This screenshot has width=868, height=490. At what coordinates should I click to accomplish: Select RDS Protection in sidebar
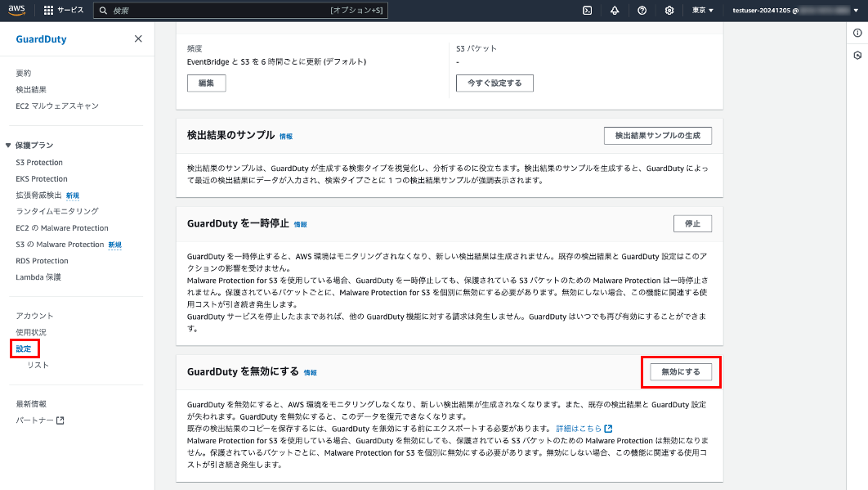coord(42,260)
